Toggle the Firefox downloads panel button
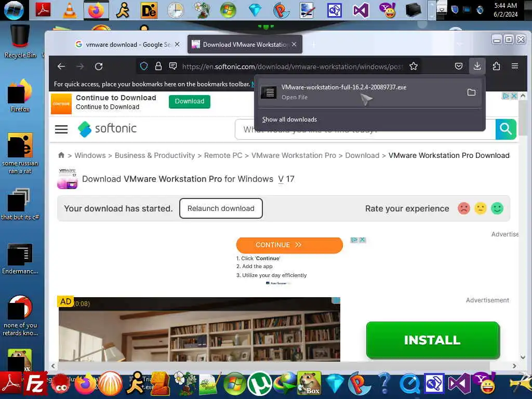The image size is (532, 399). (477, 66)
